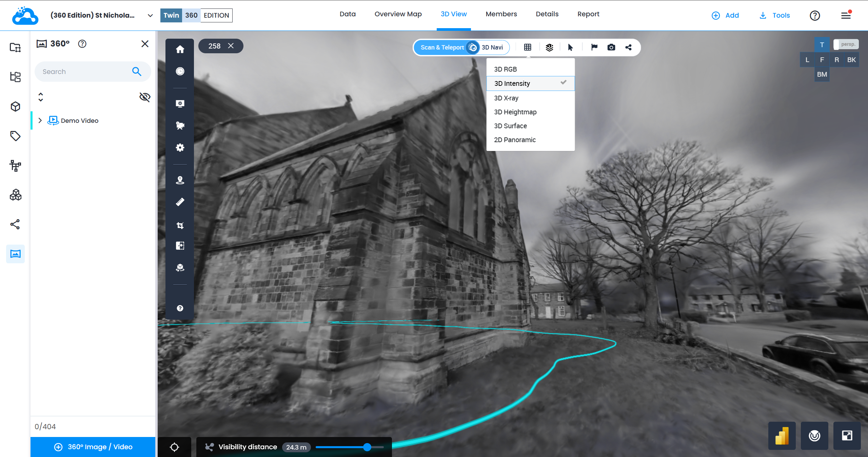Click the 360° Image / Video button
The image size is (868, 457).
(93, 447)
